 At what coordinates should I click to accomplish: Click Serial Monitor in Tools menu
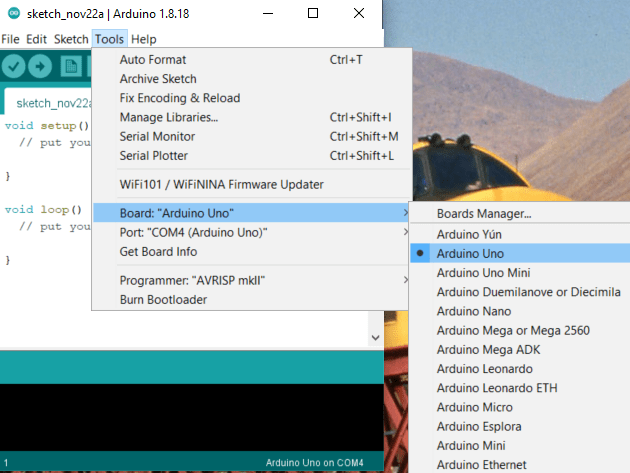point(157,136)
